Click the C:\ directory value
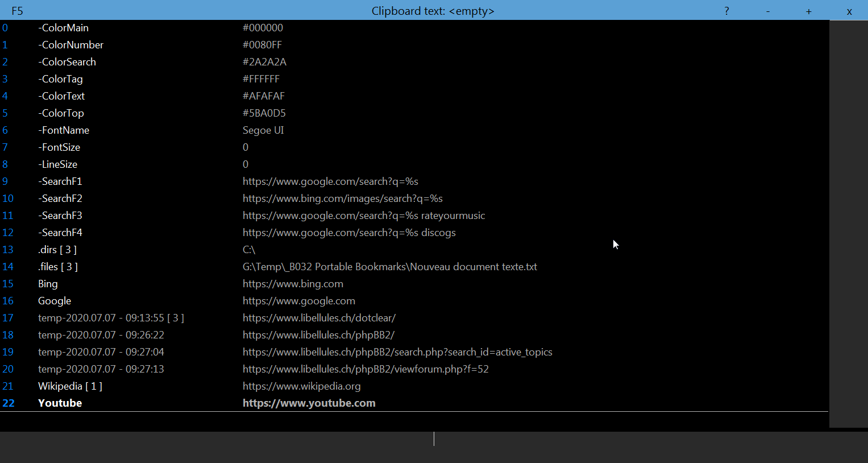This screenshot has width=868, height=463. click(x=249, y=250)
